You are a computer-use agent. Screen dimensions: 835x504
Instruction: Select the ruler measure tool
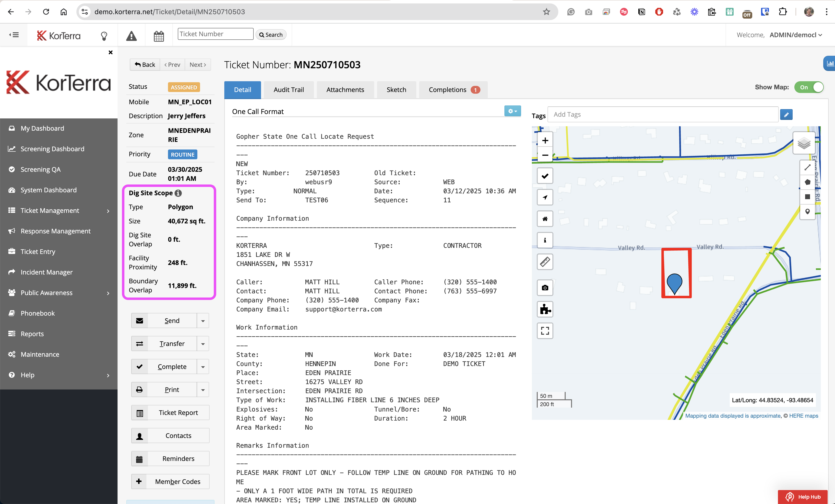click(x=545, y=262)
